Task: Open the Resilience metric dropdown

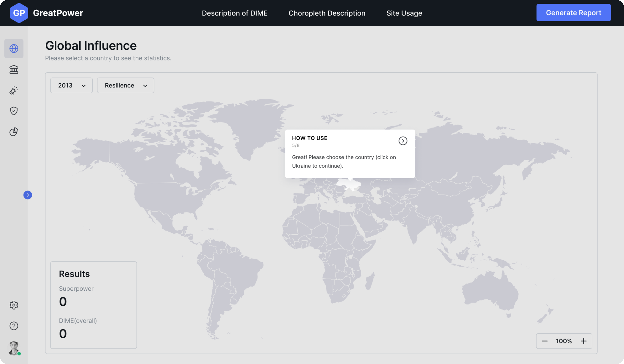Action: [x=125, y=85]
